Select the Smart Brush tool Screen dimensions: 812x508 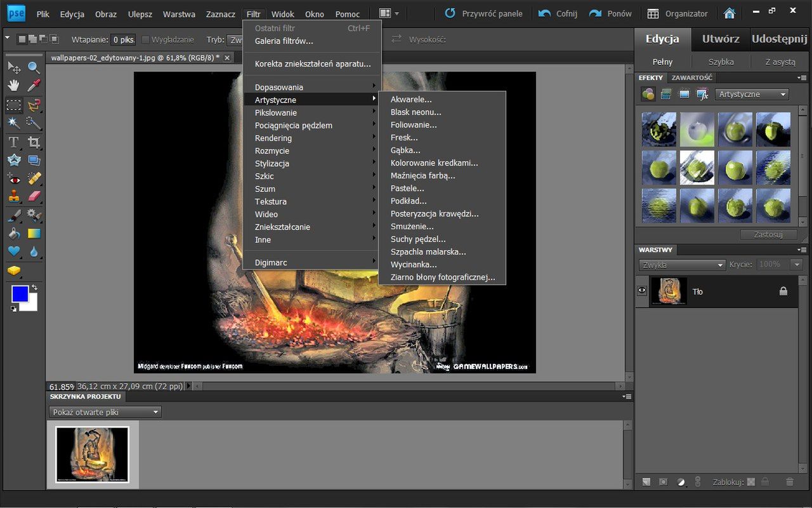tap(34, 216)
